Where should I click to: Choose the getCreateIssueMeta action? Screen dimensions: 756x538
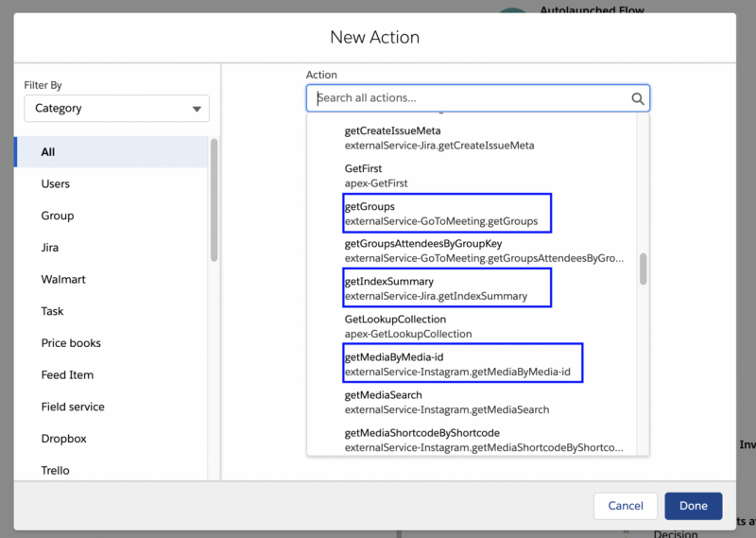point(472,138)
